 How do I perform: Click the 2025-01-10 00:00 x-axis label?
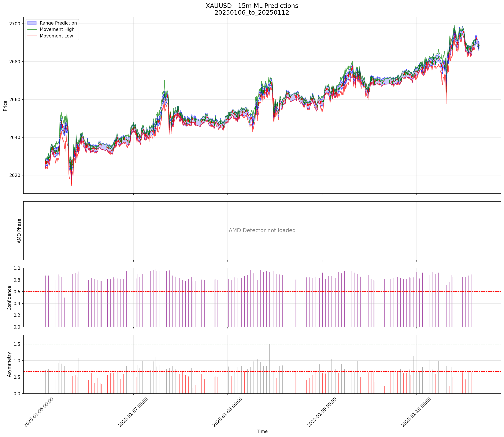416,412
